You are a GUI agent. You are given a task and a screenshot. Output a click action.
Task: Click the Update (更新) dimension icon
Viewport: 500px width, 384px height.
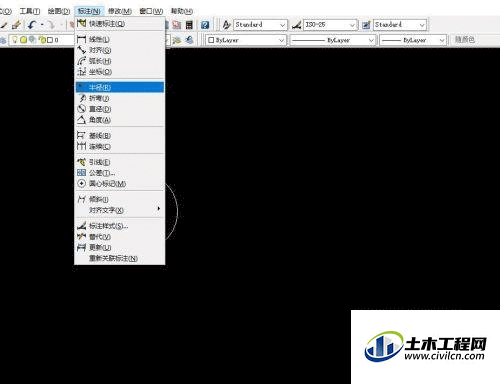(x=81, y=247)
